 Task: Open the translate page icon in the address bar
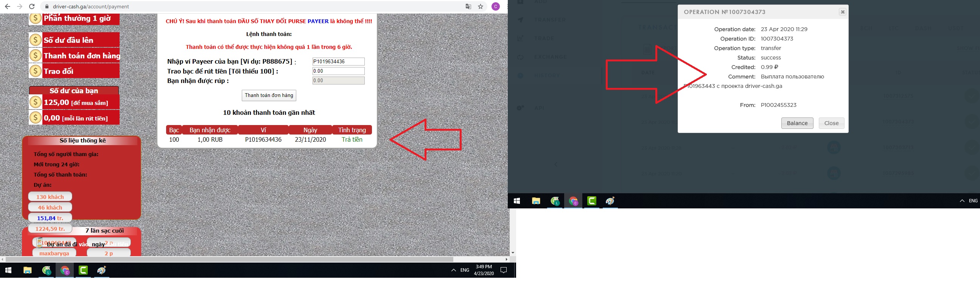(468, 6)
